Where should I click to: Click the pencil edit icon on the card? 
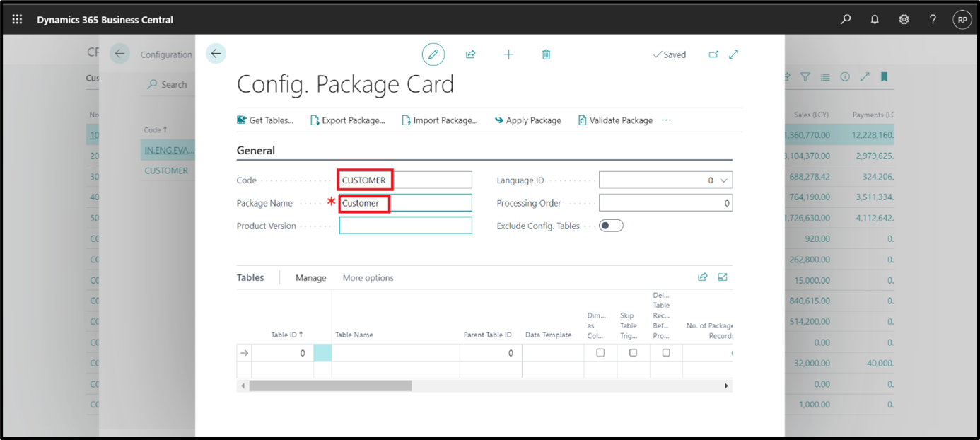[433, 54]
